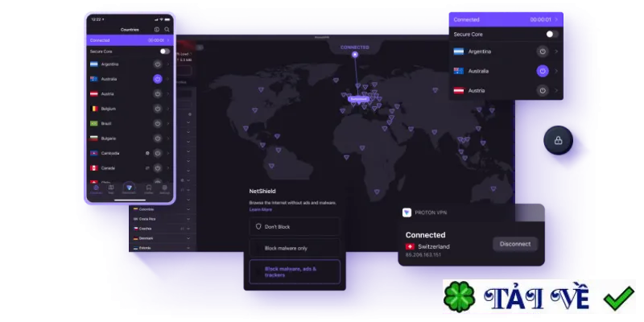Image resolution: width=644 pixels, height=322 pixels.
Task: Click the Belgium row on the phone
Action: coord(130,109)
